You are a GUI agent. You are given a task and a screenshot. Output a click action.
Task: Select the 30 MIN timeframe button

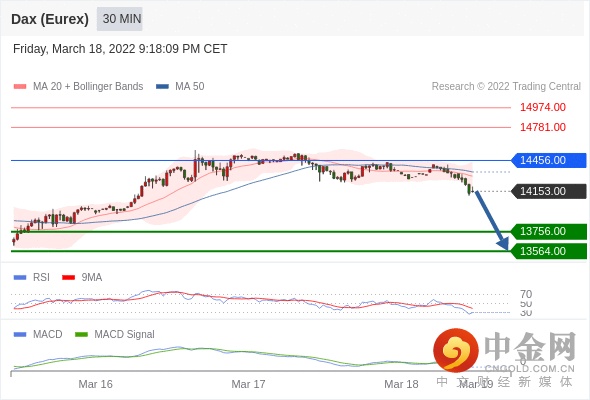[120, 19]
